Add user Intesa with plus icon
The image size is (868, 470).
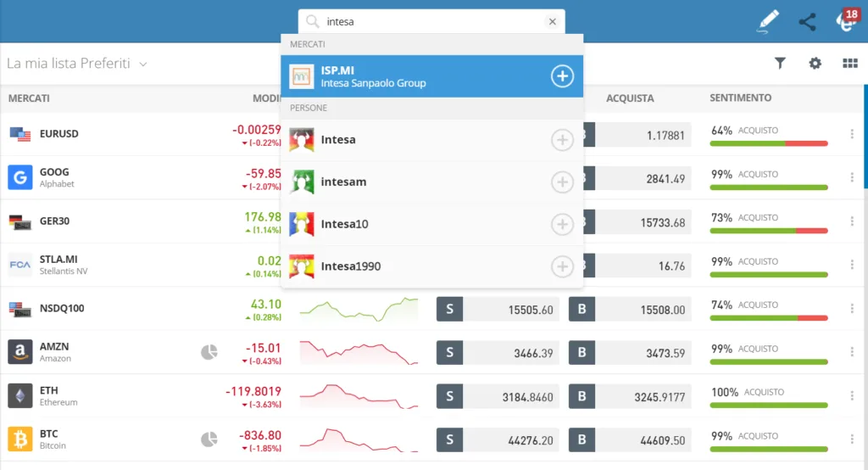(562, 140)
